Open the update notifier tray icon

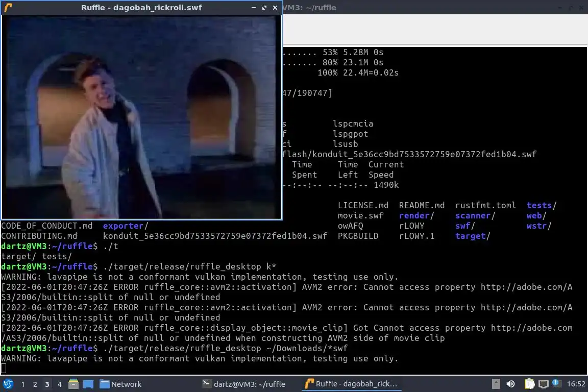pos(556,383)
